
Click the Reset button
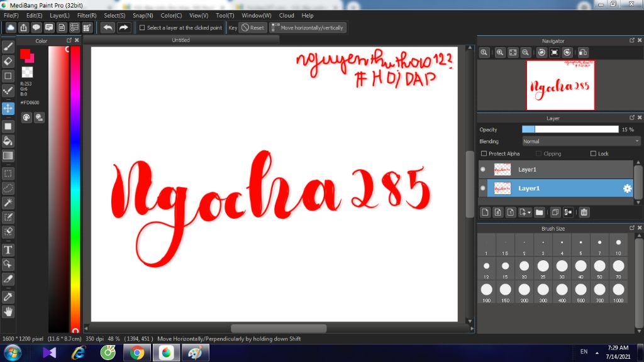point(253,28)
